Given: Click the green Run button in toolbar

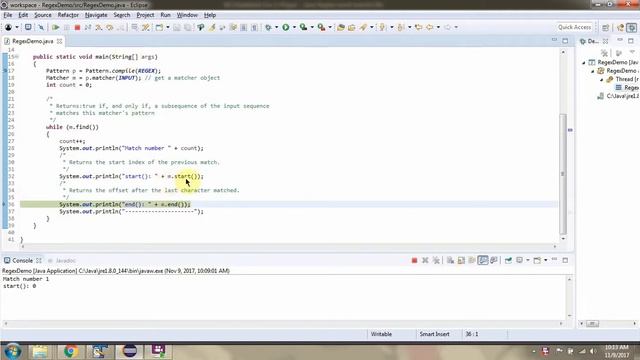Looking at the screenshot, I should pos(286,27).
